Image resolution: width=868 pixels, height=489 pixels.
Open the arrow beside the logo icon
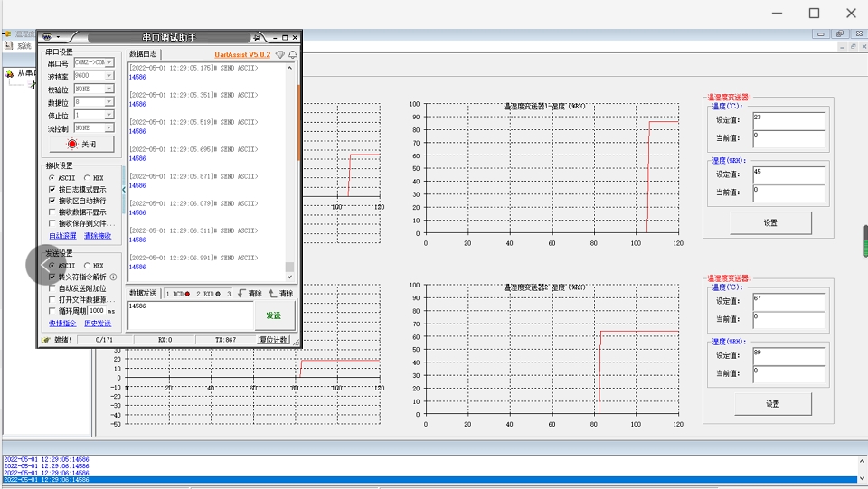click(58, 37)
